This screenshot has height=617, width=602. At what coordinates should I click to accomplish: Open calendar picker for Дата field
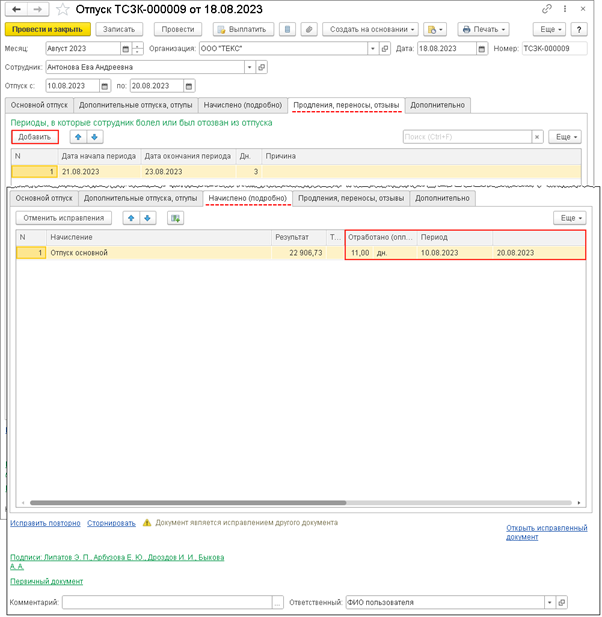(x=481, y=48)
